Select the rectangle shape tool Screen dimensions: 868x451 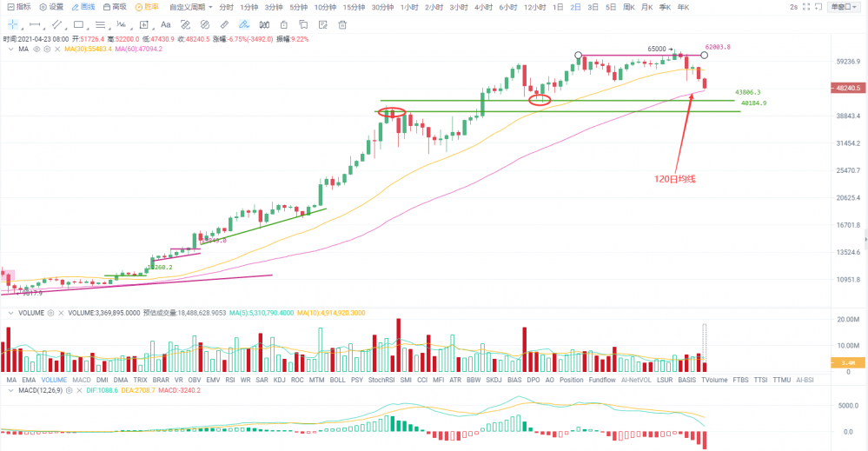click(x=78, y=25)
